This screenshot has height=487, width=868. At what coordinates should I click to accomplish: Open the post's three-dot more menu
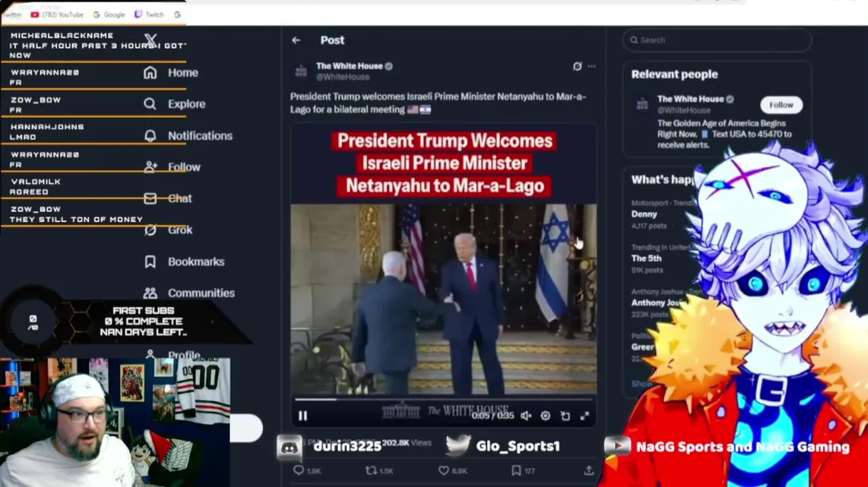point(592,66)
